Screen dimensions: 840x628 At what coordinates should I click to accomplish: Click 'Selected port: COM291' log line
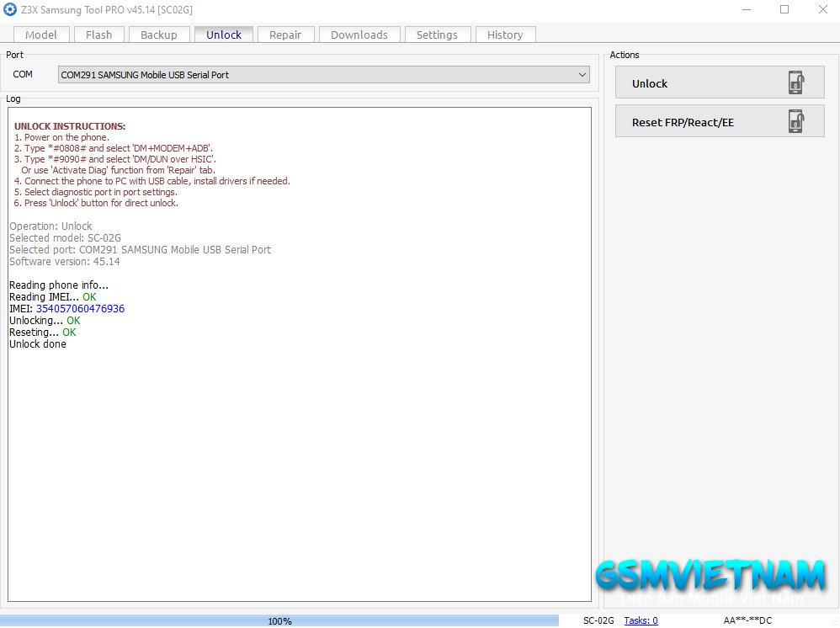click(140, 250)
